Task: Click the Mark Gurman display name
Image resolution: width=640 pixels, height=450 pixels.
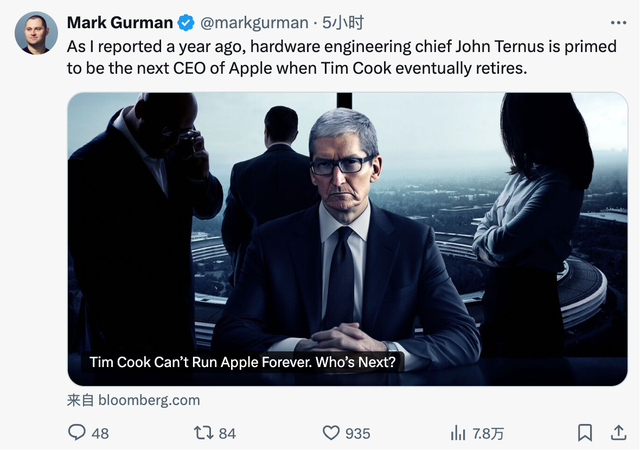Action: tap(120, 22)
